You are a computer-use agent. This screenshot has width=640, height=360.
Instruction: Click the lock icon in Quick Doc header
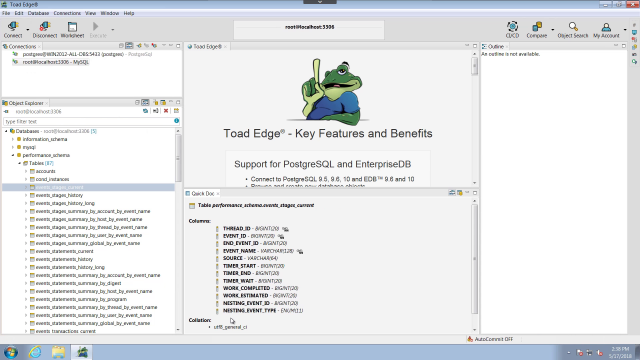click(x=460, y=193)
